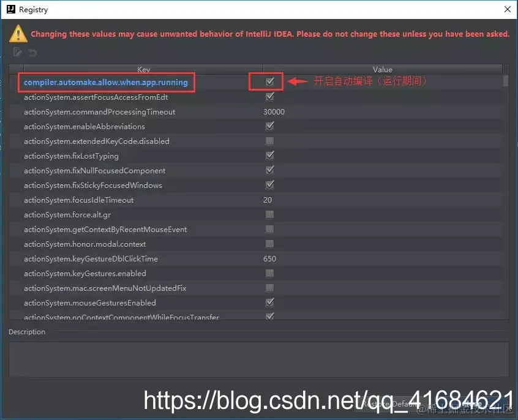
Task: Select actionSystem.commandProcessingTimeout key
Action: 99,111
